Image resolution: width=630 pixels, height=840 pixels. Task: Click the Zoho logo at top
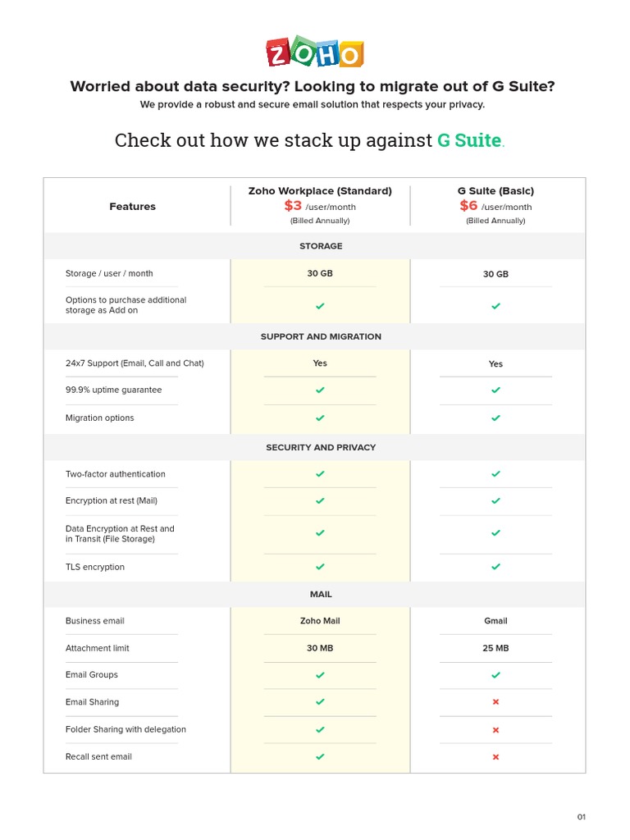click(314, 52)
